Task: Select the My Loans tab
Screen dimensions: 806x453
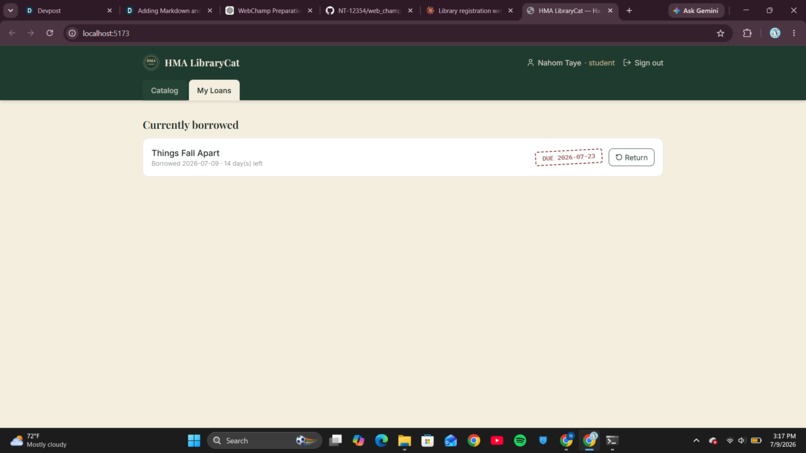Action: click(214, 90)
